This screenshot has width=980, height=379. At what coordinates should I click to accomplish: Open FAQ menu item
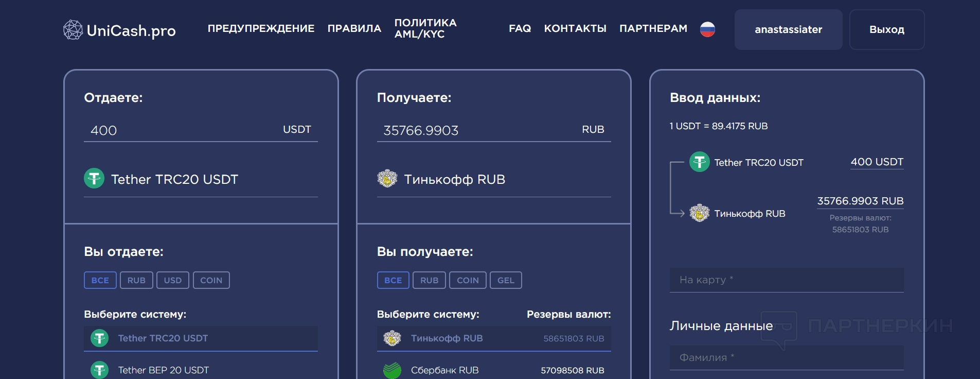pos(520,28)
